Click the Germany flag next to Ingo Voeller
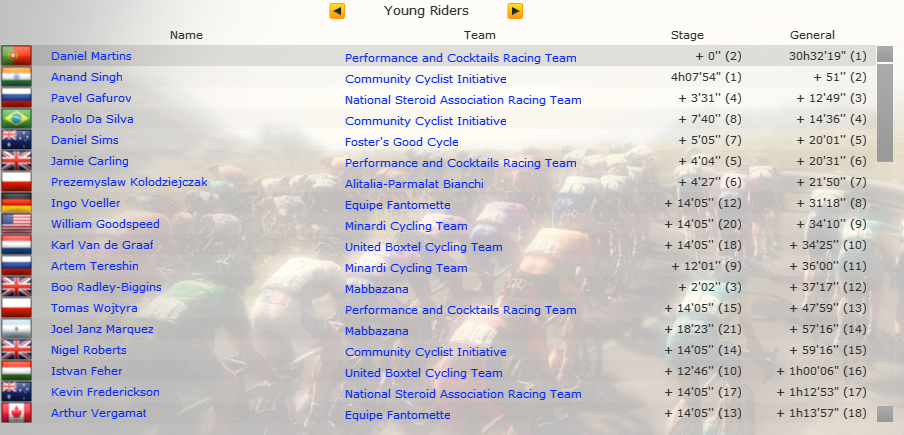The width and height of the screenshot is (904, 435). [x=17, y=203]
